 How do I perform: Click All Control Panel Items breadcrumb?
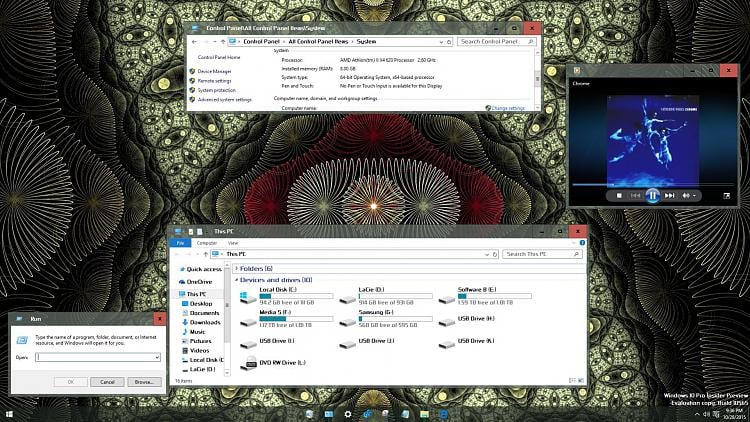click(318, 42)
